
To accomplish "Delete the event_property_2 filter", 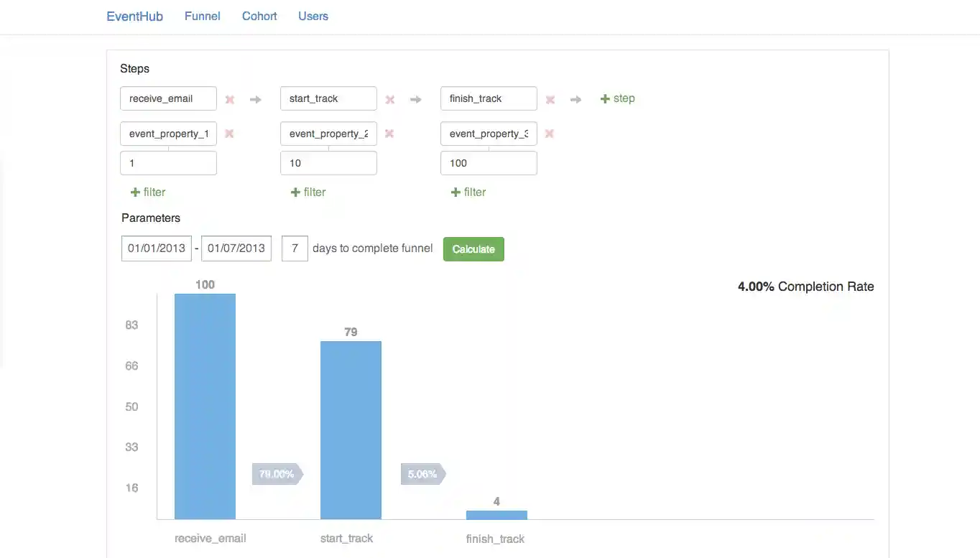I will [x=389, y=134].
